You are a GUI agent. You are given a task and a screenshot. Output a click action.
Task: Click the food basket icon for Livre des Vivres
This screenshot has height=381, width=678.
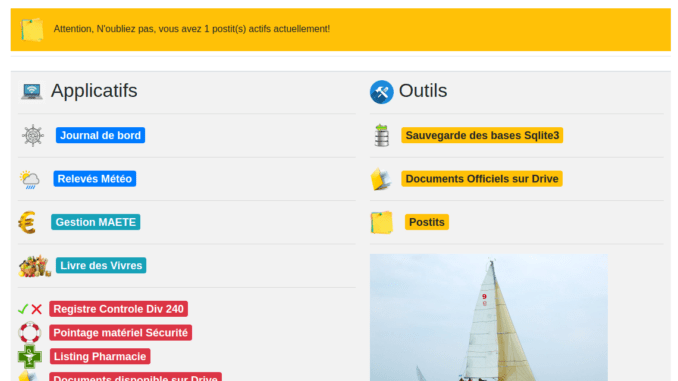pyautogui.click(x=35, y=266)
